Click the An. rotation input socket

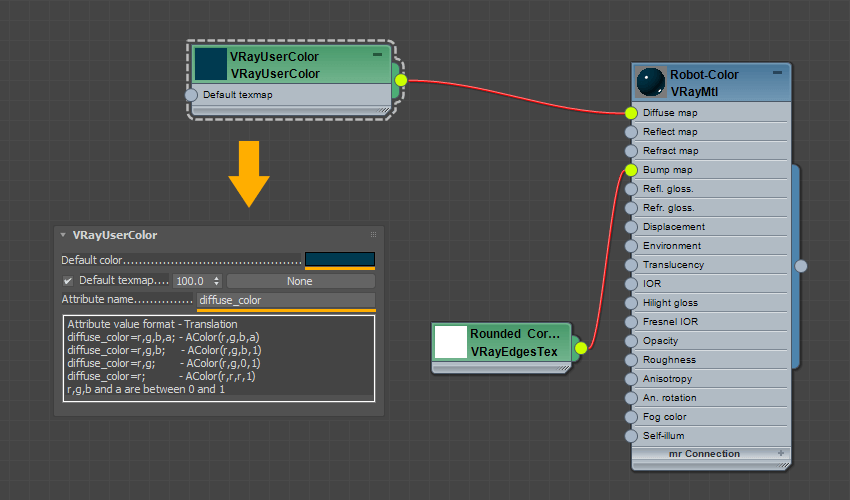coord(631,398)
